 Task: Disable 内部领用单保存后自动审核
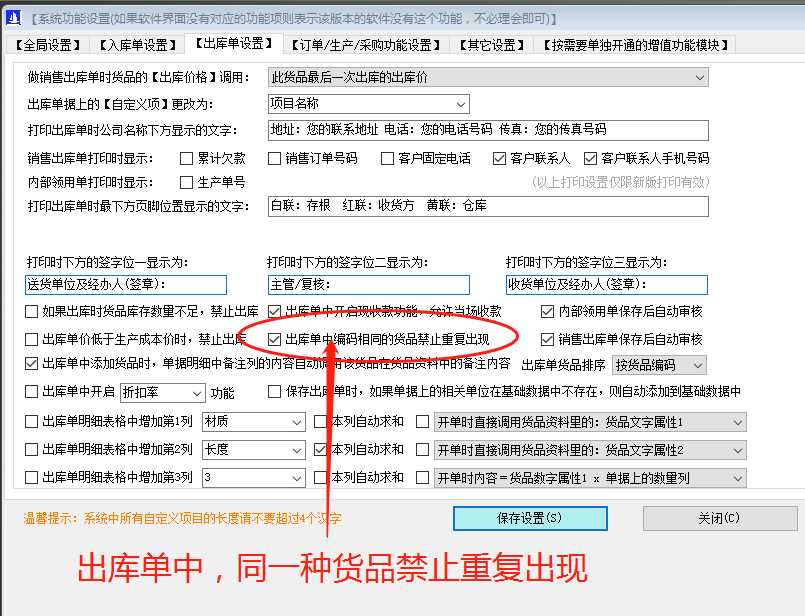coord(548,311)
